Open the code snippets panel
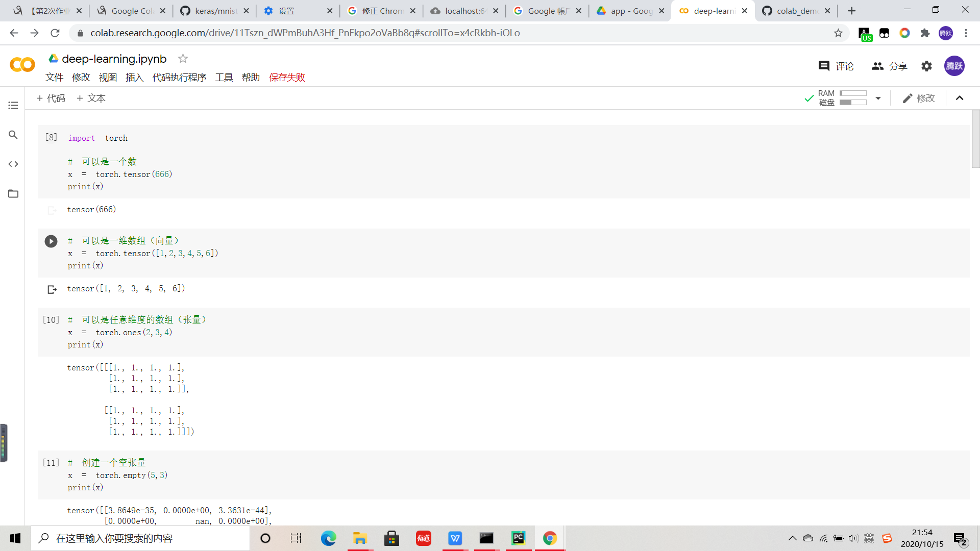Screen dimensions: 980x551 tap(13, 164)
